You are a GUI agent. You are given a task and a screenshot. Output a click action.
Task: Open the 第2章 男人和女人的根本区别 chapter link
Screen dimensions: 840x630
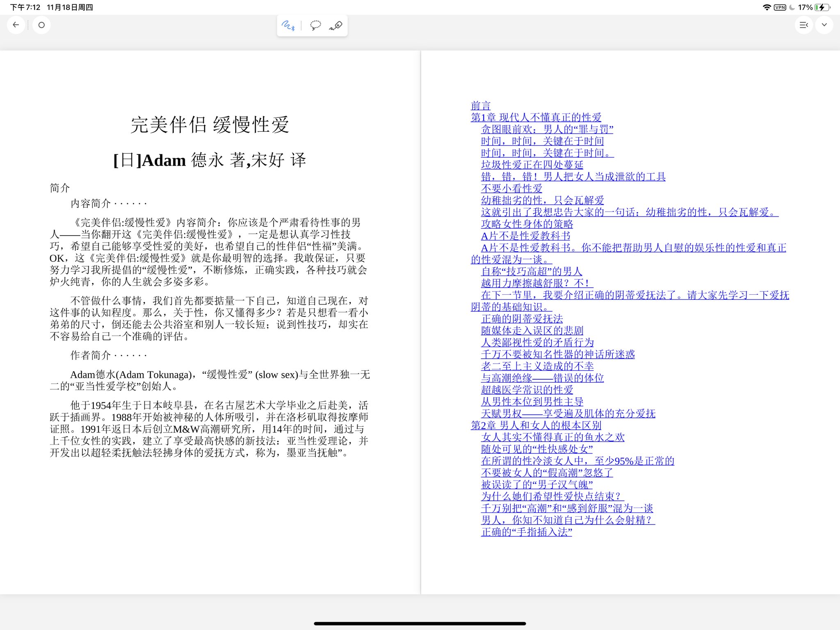click(x=536, y=425)
